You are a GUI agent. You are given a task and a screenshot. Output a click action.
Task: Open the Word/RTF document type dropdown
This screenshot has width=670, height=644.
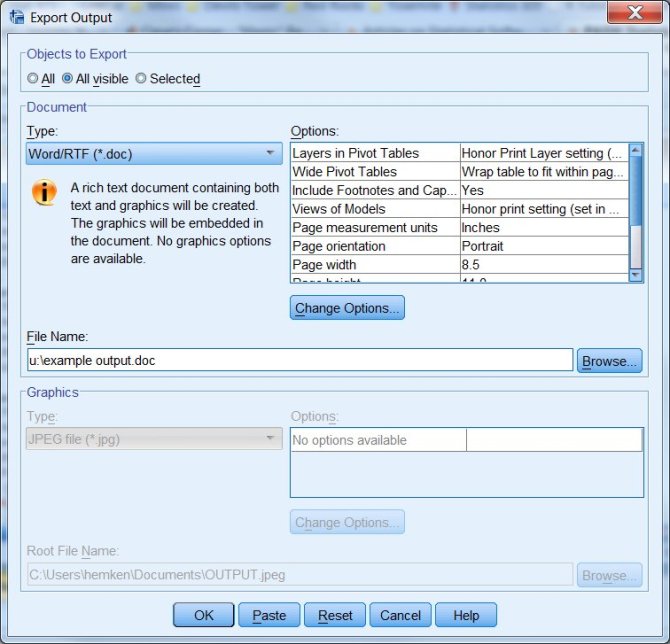click(154, 154)
